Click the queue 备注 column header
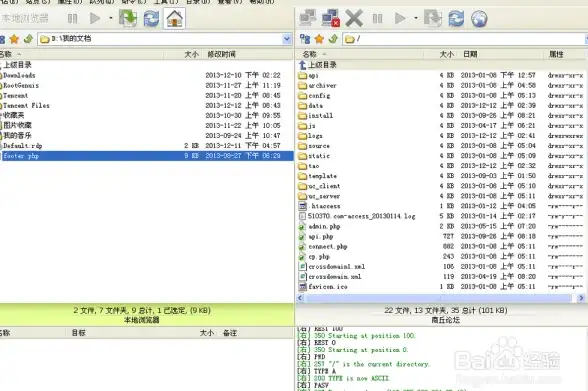Screen dimensions: 588x391 point(230,333)
